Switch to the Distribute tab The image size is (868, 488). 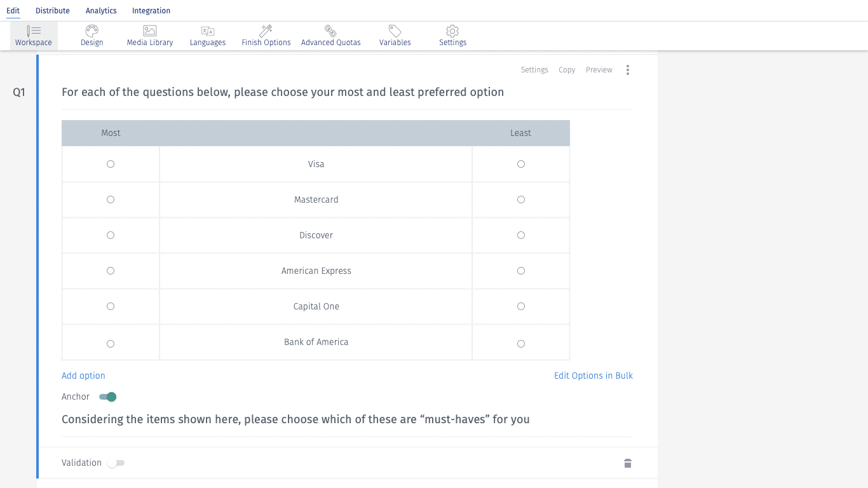(x=53, y=11)
